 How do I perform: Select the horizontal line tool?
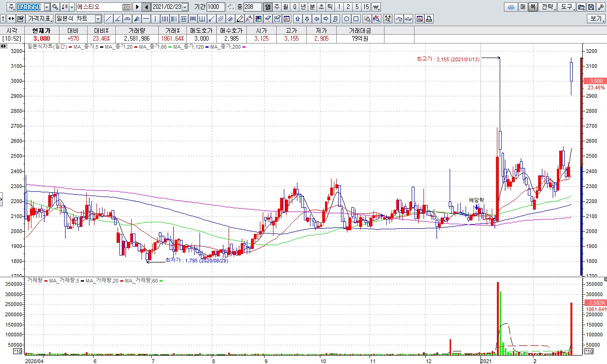coord(146,19)
